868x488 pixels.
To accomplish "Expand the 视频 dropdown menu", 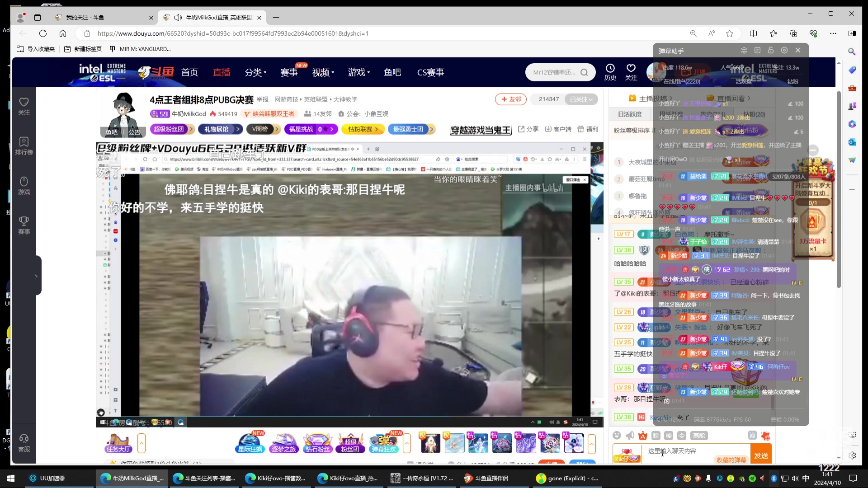I will coord(323,72).
